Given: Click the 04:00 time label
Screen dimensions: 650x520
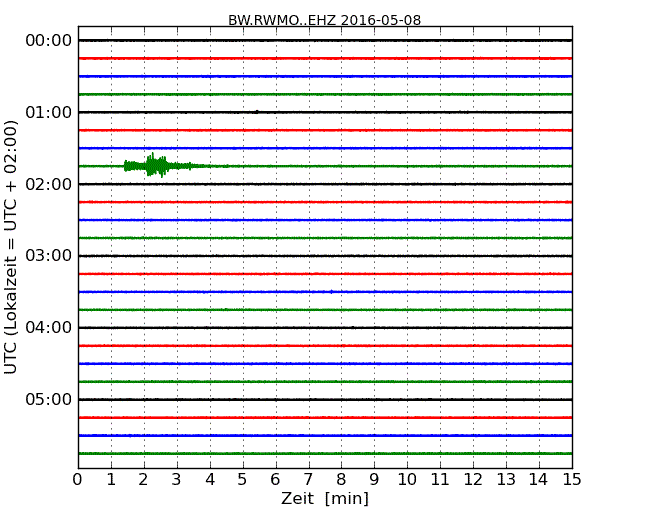Looking at the screenshot, I should coord(49,328).
